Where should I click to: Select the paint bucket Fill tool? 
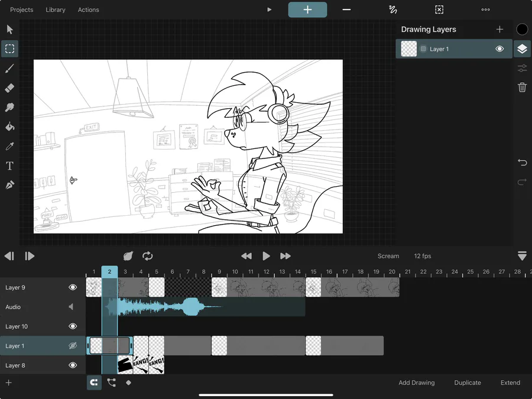9,126
